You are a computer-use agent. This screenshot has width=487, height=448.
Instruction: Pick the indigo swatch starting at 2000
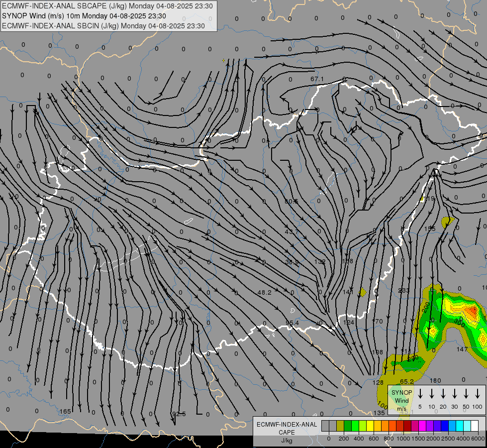[x=437, y=426]
